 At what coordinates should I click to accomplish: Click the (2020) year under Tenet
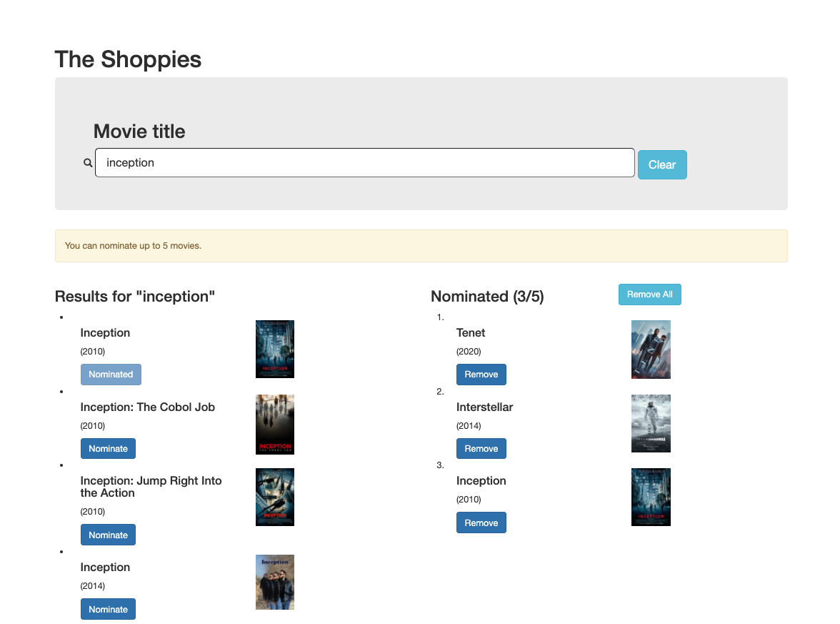pos(469,352)
